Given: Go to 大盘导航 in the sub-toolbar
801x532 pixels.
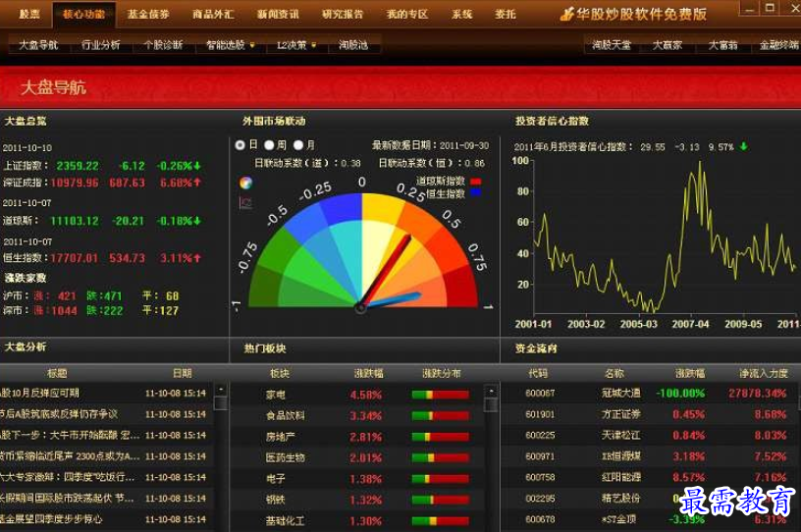Looking at the screenshot, I should click(x=38, y=45).
